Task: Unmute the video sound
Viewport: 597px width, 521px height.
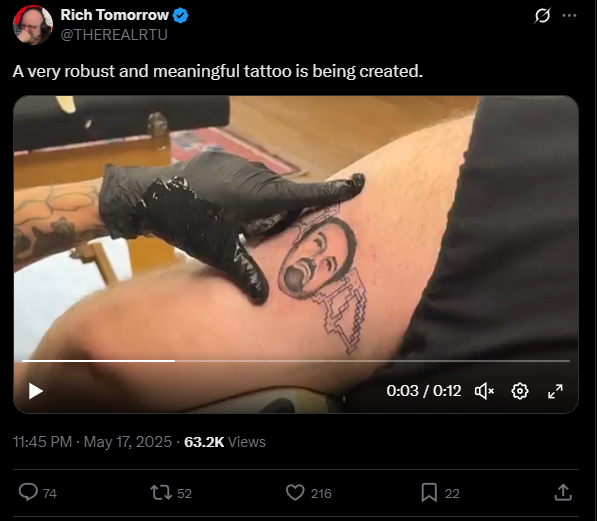Action: pyautogui.click(x=484, y=391)
